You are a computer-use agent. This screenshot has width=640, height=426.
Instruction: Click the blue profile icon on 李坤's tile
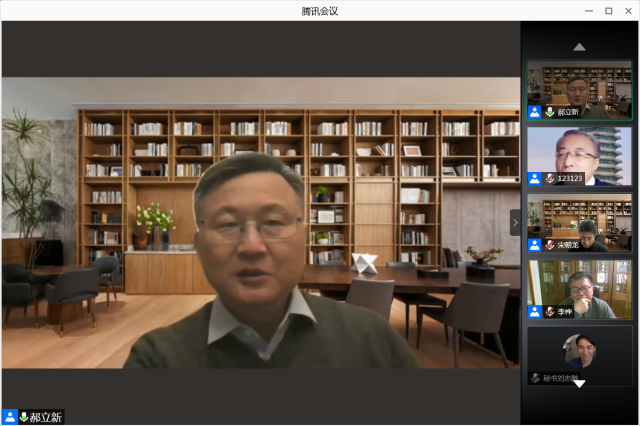(x=535, y=312)
